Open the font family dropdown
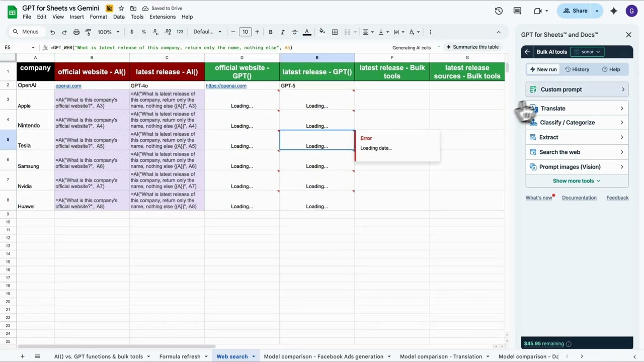Image resolution: width=644 pixels, height=362 pixels. pyautogui.click(x=207, y=32)
